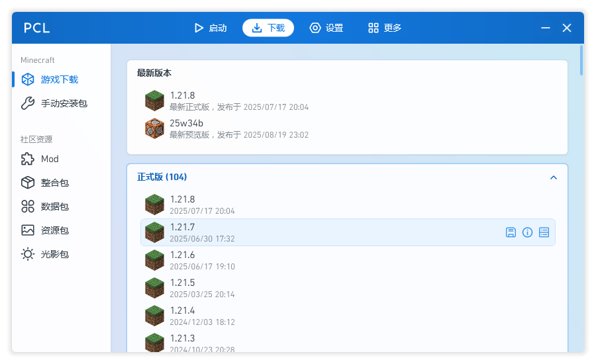Open the 整合包 modpack section
The image size is (596, 364).
point(62,183)
